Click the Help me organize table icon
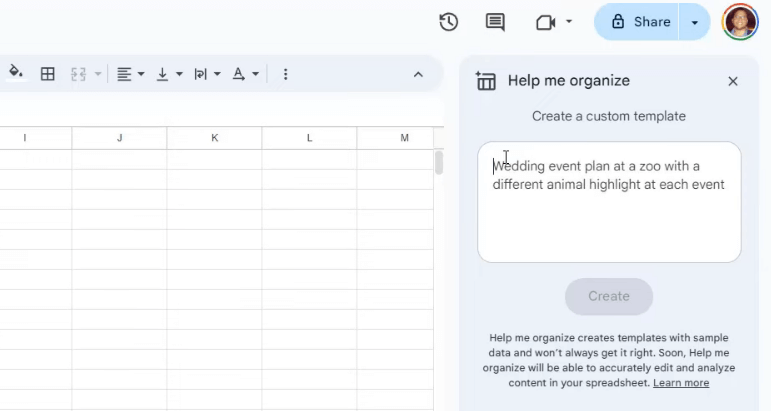 [486, 81]
